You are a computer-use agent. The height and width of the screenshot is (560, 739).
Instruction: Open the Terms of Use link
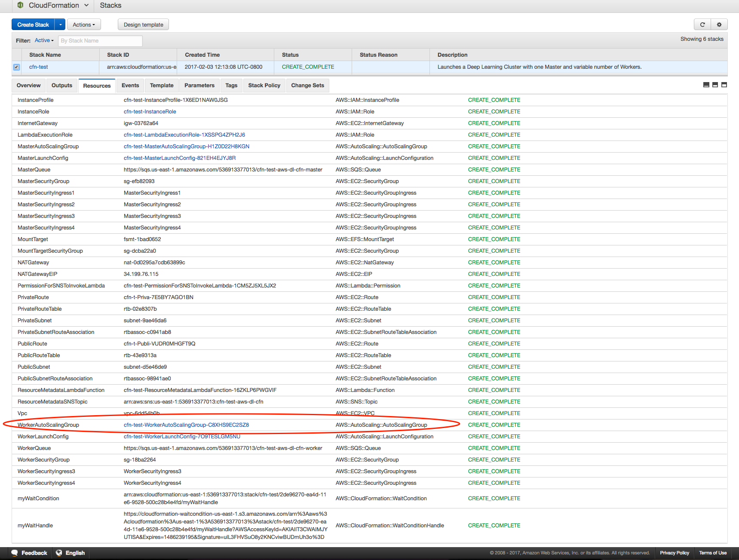[713, 553]
